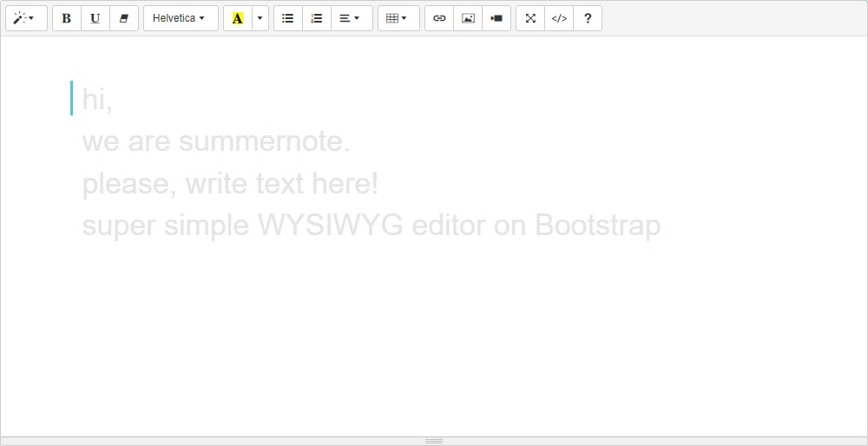Open the paragraph alignment dropdown
The image size is (868, 446).
351,18
